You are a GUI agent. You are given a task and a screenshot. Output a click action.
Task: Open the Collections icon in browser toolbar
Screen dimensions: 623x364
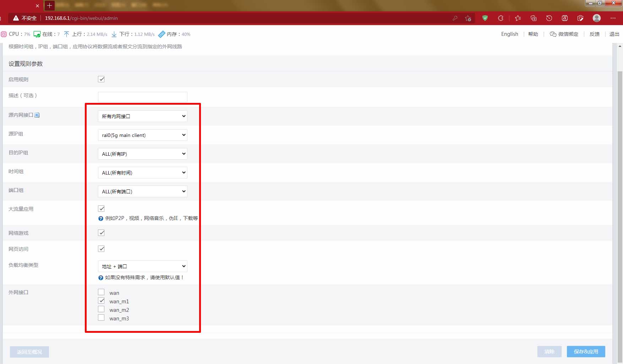(x=534, y=18)
